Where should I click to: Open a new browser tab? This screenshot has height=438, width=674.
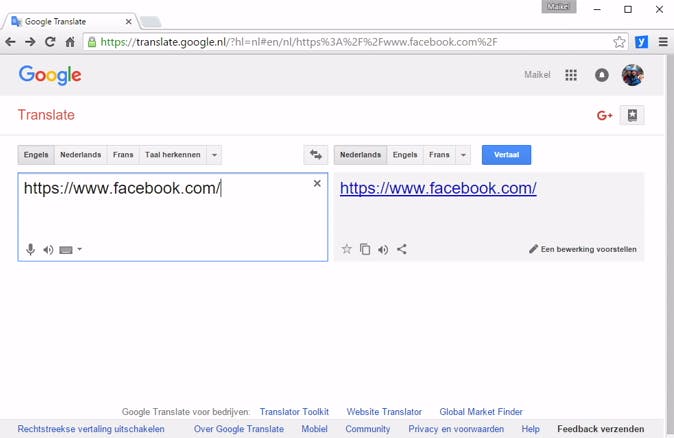tap(151, 21)
